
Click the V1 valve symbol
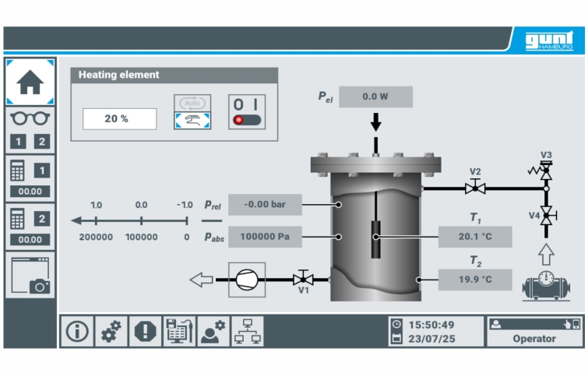pyautogui.click(x=303, y=279)
